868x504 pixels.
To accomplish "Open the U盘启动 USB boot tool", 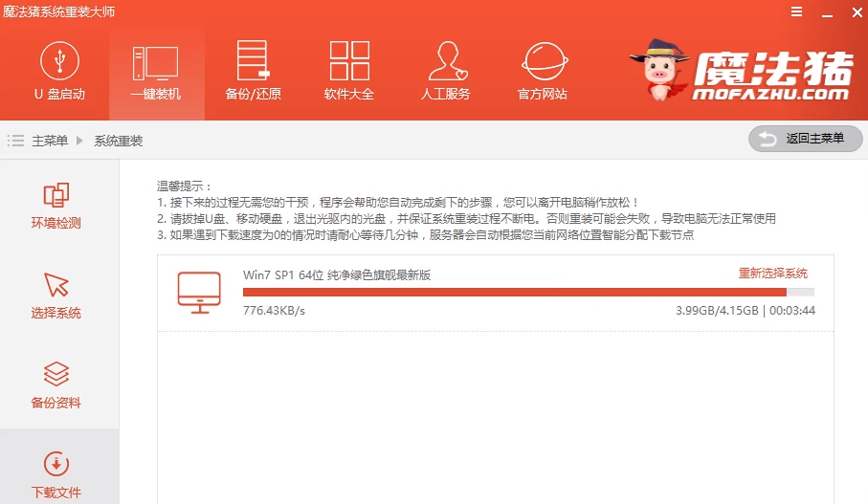I will tap(59, 72).
